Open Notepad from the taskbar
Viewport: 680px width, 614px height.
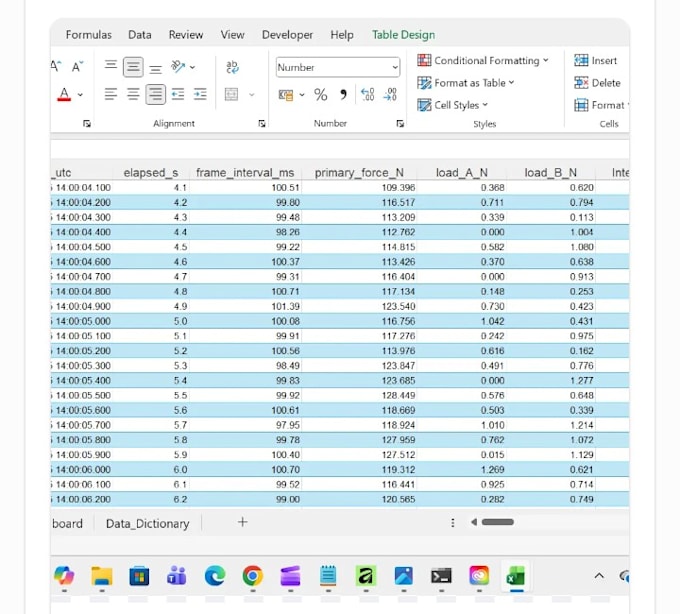click(x=328, y=576)
